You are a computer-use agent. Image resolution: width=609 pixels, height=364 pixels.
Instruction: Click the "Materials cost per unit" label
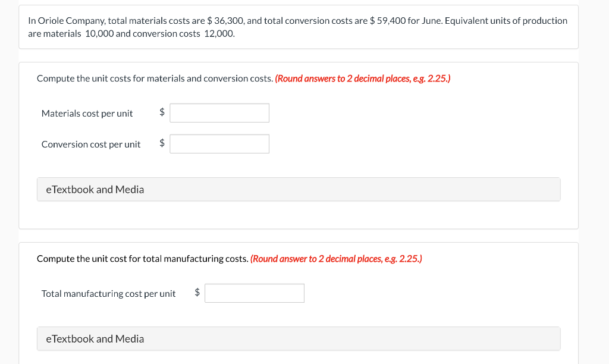click(x=87, y=114)
